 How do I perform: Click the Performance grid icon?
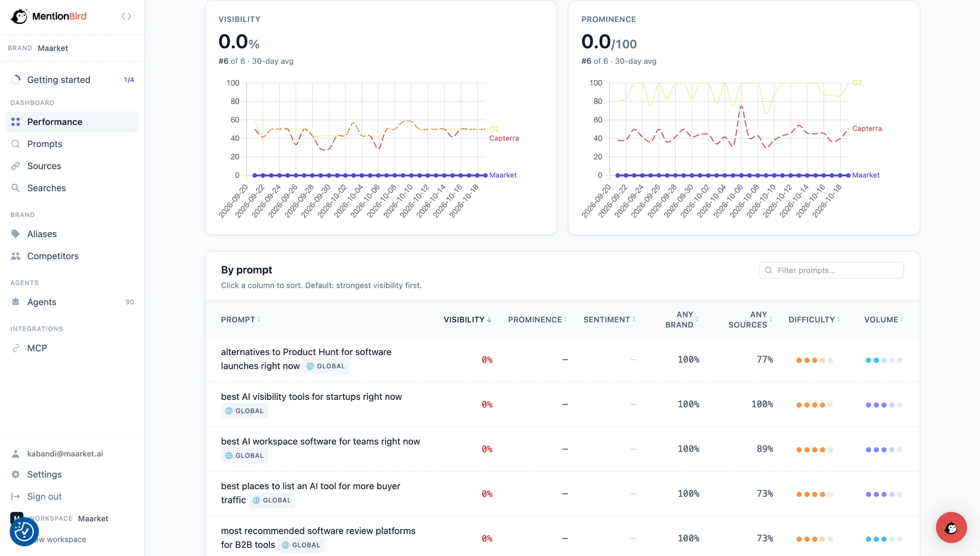(16, 122)
